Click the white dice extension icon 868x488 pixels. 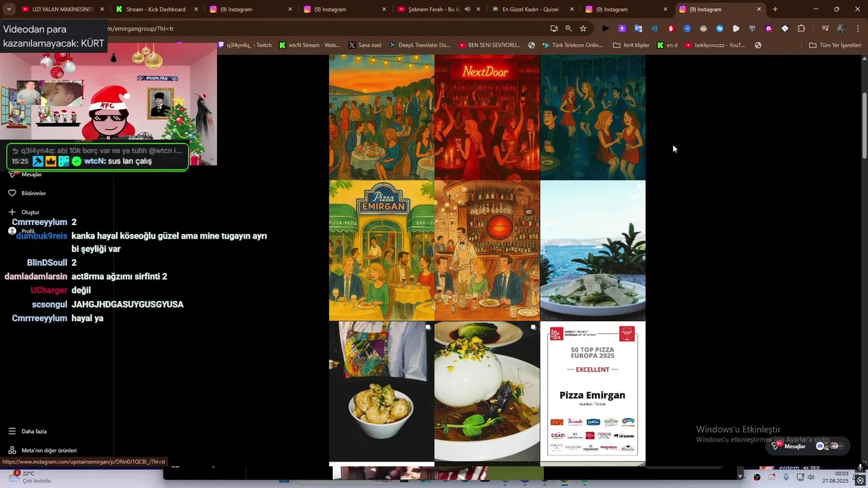(x=785, y=28)
